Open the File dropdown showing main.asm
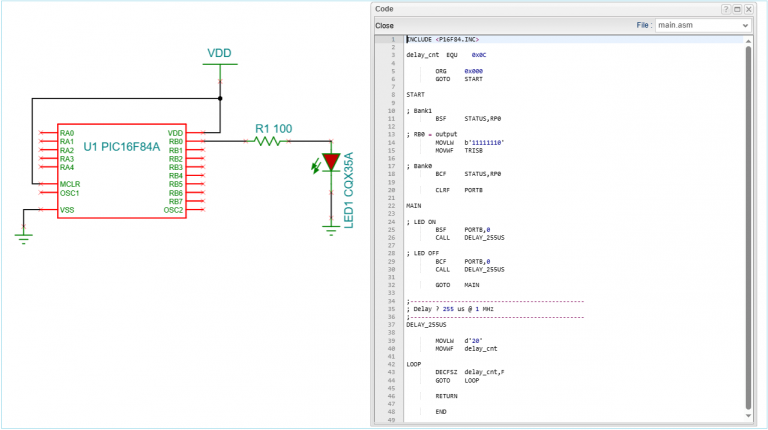The image size is (768, 430). [703, 25]
